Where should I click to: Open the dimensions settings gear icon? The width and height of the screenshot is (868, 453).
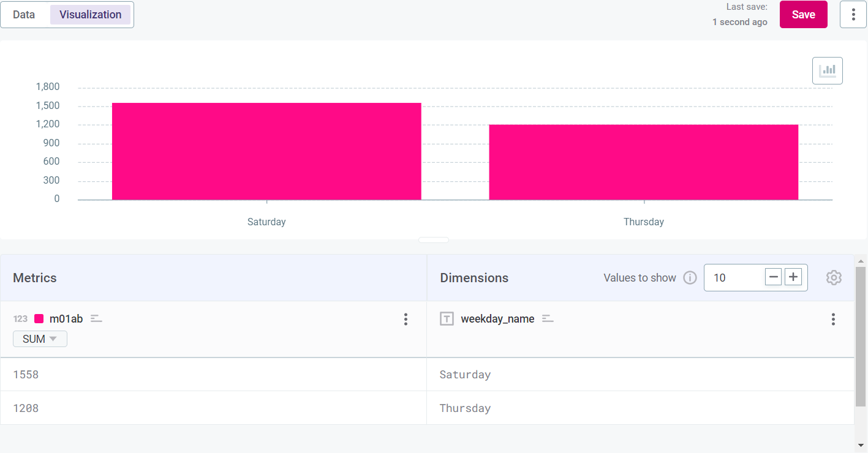pos(834,278)
